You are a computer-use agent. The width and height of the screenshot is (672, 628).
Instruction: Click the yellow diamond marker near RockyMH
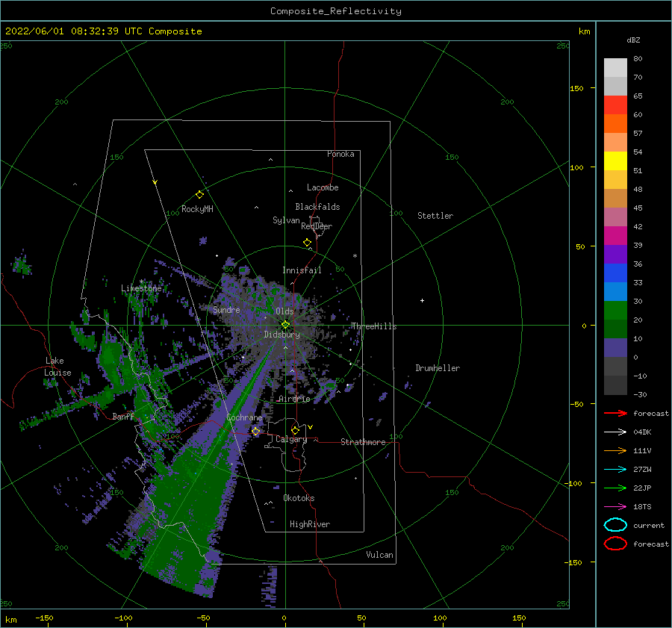[x=199, y=195]
